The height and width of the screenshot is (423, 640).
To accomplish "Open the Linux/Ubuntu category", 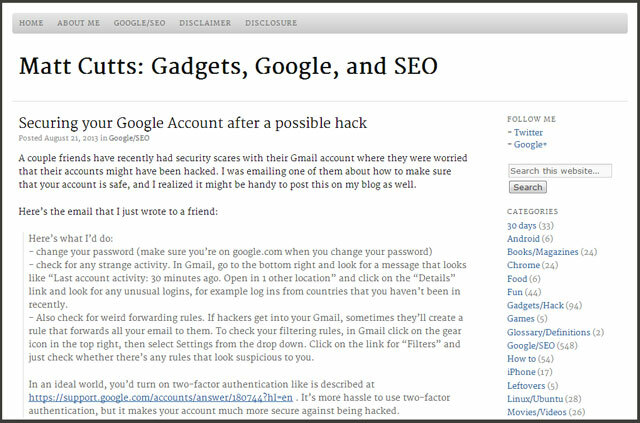I will click(535, 399).
